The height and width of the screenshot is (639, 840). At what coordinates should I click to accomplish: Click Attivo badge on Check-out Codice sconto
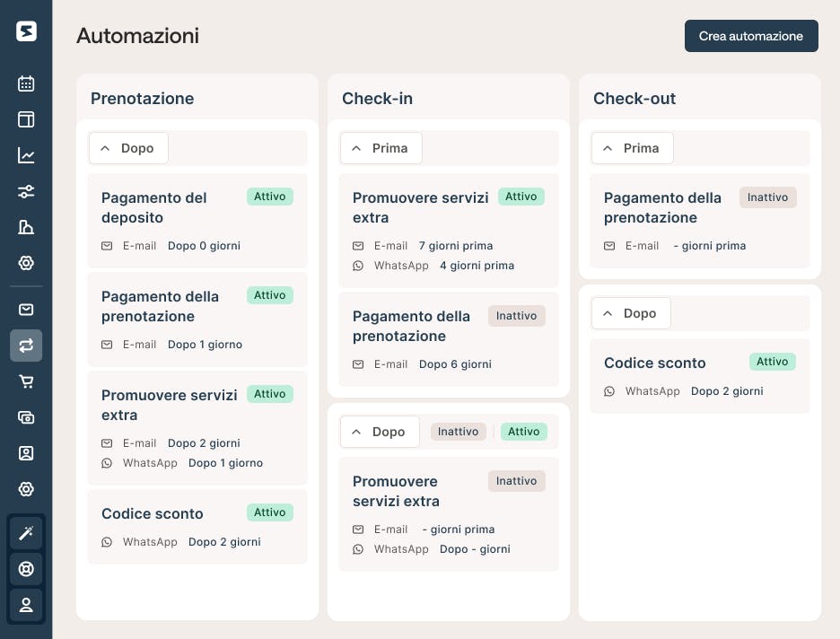[x=773, y=362]
